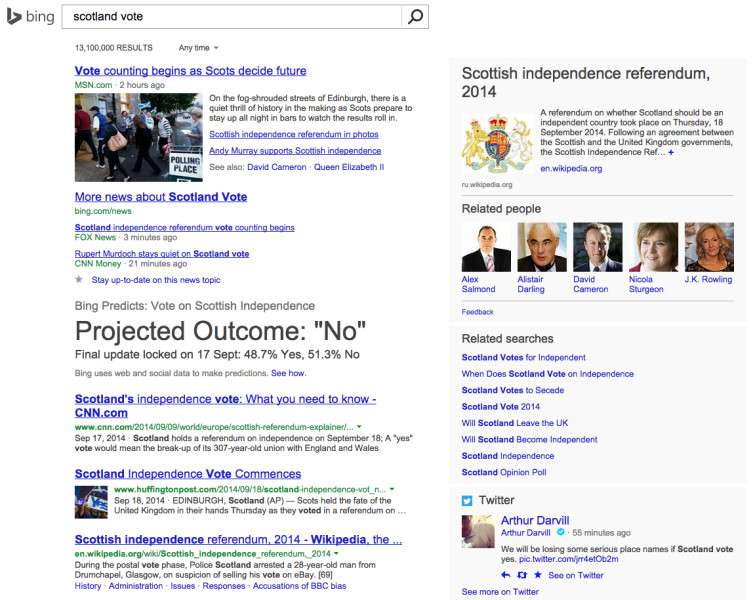Click the Nicola Sturgeon name link
The height and width of the screenshot is (600, 755).
click(646, 284)
